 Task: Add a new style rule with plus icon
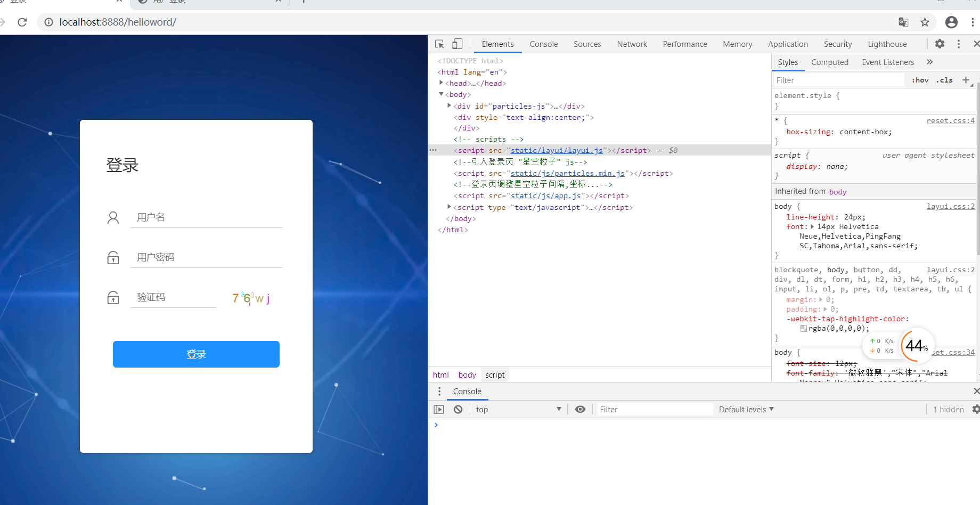pos(966,80)
